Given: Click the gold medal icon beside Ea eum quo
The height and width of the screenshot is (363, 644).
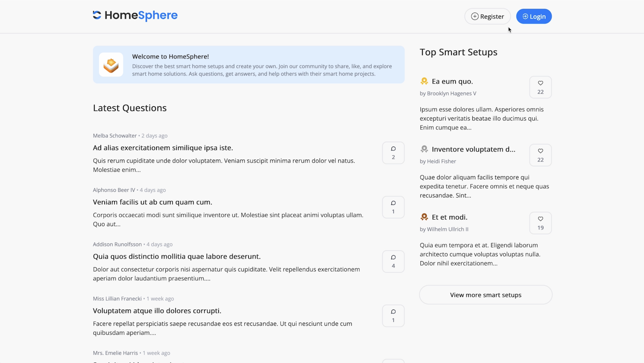Looking at the screenshot, I should [424, 81].
